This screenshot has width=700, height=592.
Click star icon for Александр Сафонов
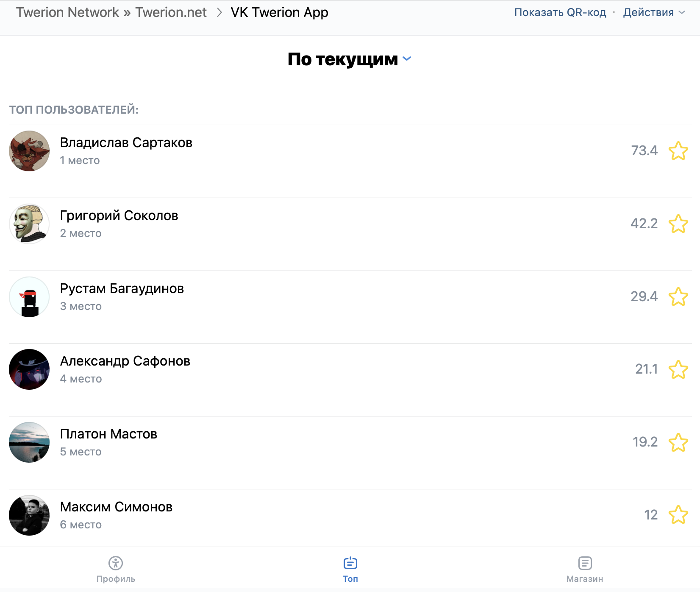click(678, 369)
